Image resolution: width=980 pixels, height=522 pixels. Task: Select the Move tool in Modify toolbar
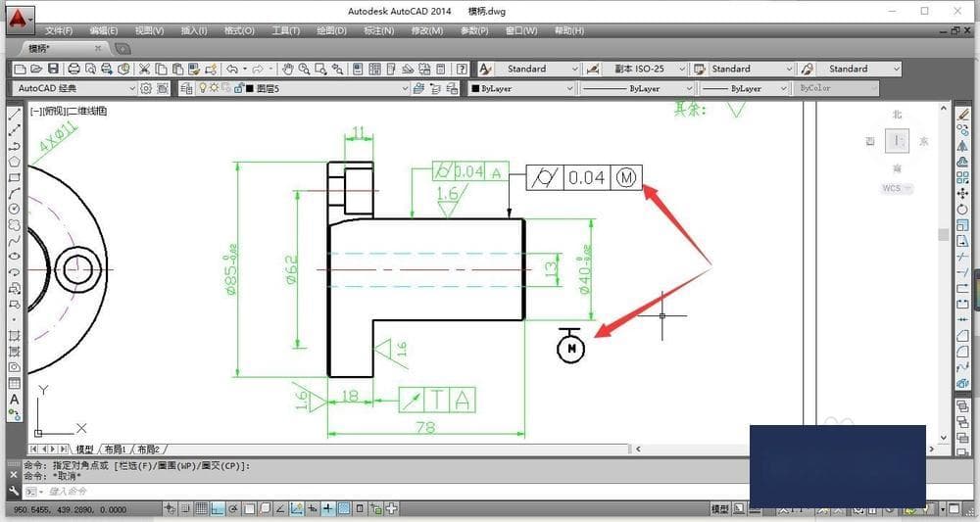coord(962,194)
